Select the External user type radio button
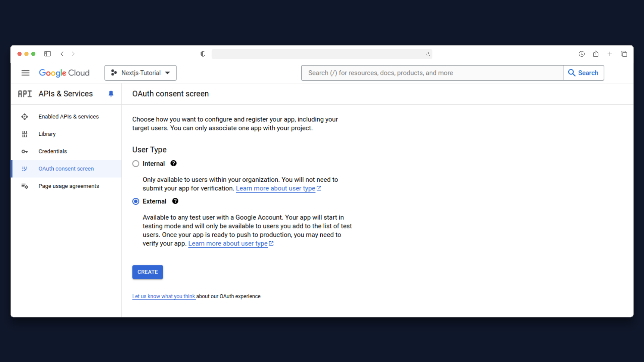Screen dimensions: 644x362 click(136, 201)
